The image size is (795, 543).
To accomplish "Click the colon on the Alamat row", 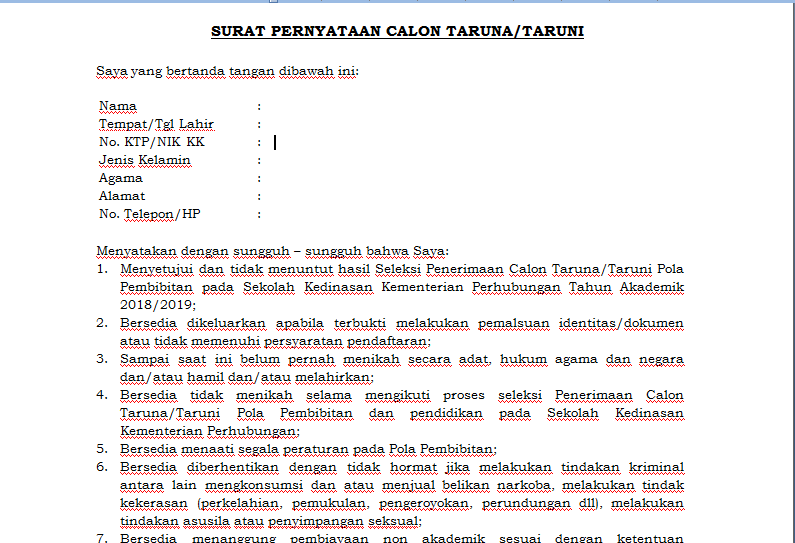I will click(259, 197).
